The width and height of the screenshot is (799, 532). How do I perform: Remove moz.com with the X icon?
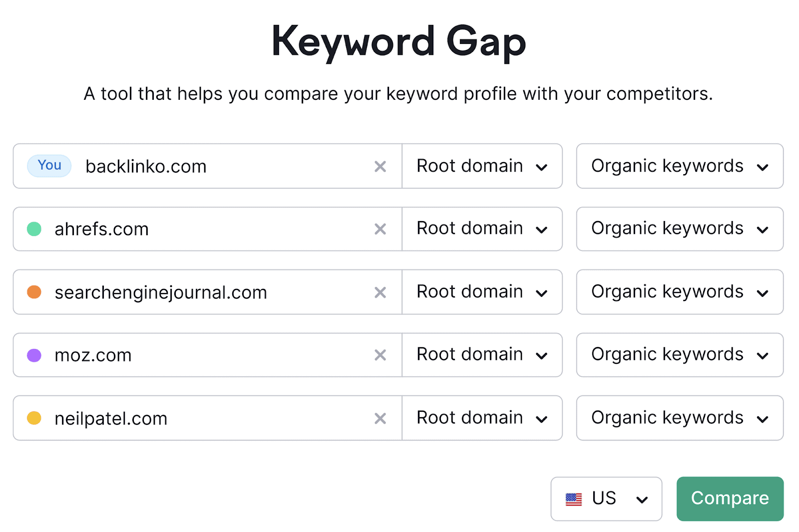click(380, 355)
